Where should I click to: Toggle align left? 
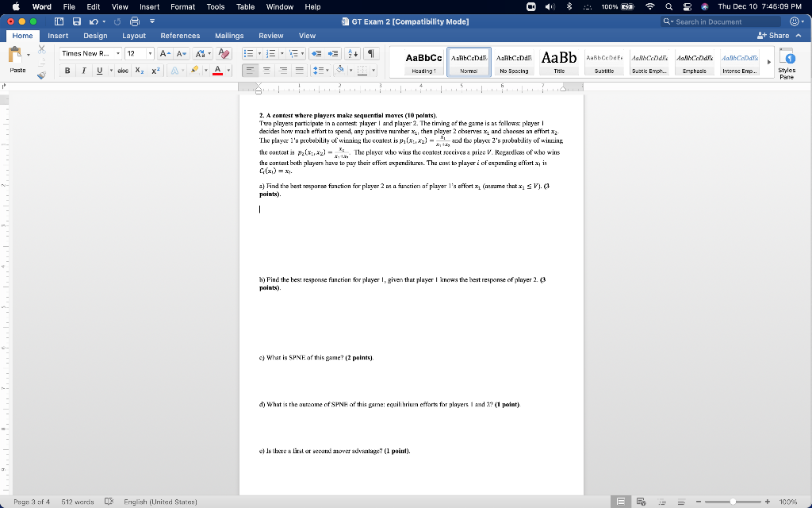click(x=250, y=71)
